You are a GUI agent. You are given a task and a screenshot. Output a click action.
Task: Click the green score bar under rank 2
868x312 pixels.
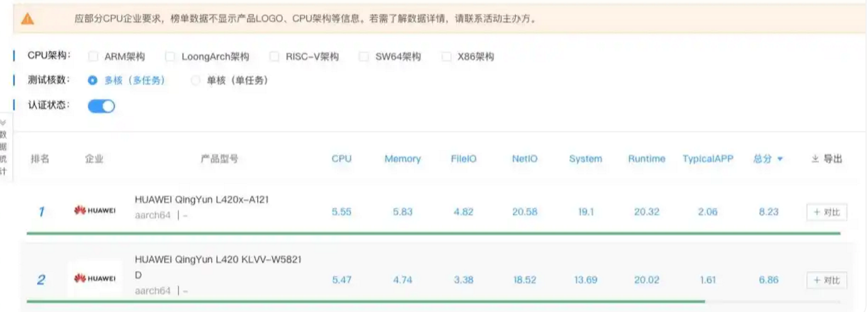coord(365,301)
